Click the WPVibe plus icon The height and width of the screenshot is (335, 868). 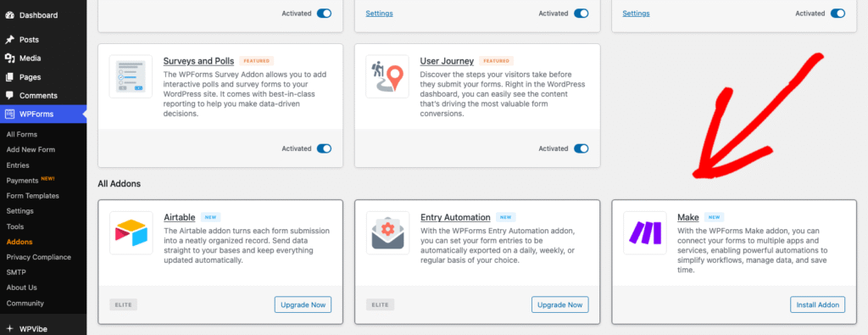(9, 328)
